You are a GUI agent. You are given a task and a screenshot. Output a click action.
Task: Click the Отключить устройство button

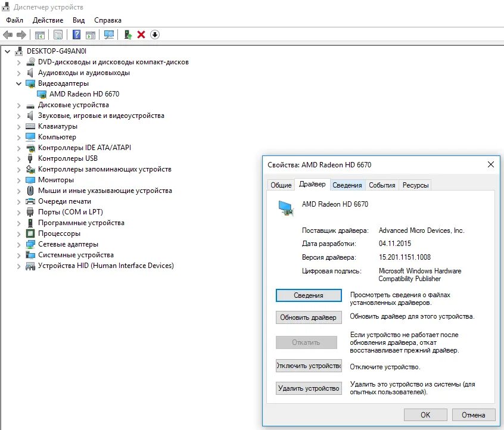pyautogui.click(x=309, y=366)
